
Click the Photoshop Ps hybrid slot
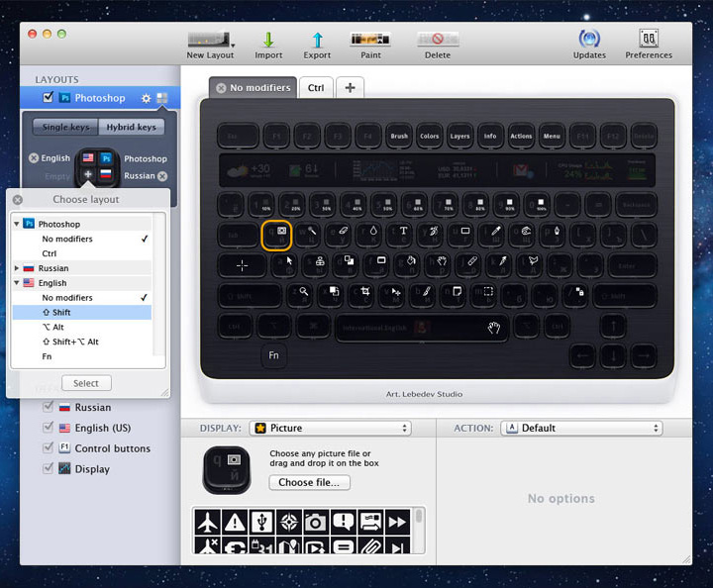coord(106,158)
